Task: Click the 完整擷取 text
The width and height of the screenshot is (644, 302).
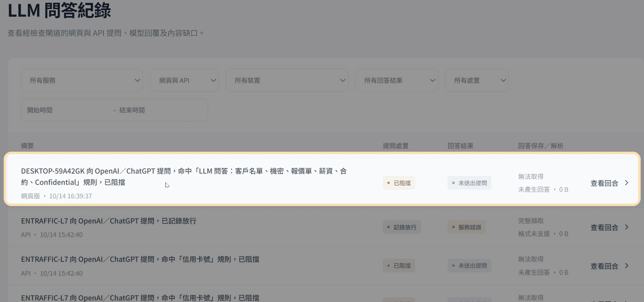Action: pos(531,221)
